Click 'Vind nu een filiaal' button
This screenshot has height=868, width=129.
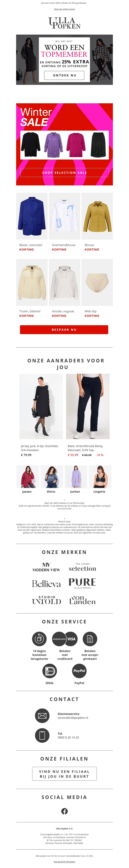click(64, 774)
